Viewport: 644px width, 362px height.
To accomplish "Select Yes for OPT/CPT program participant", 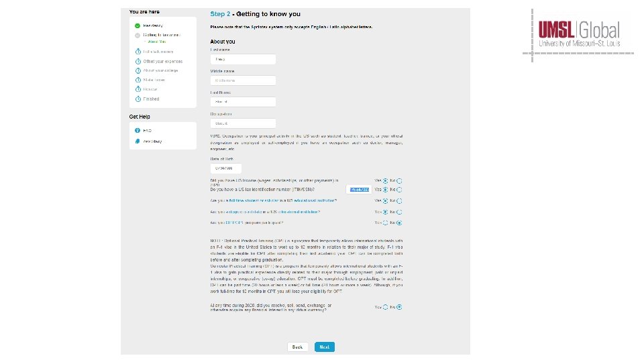I will pos(385,223).
